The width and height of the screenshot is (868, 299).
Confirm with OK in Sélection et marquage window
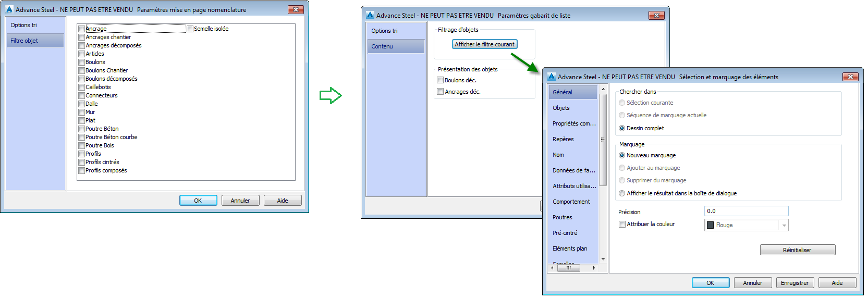711,283
